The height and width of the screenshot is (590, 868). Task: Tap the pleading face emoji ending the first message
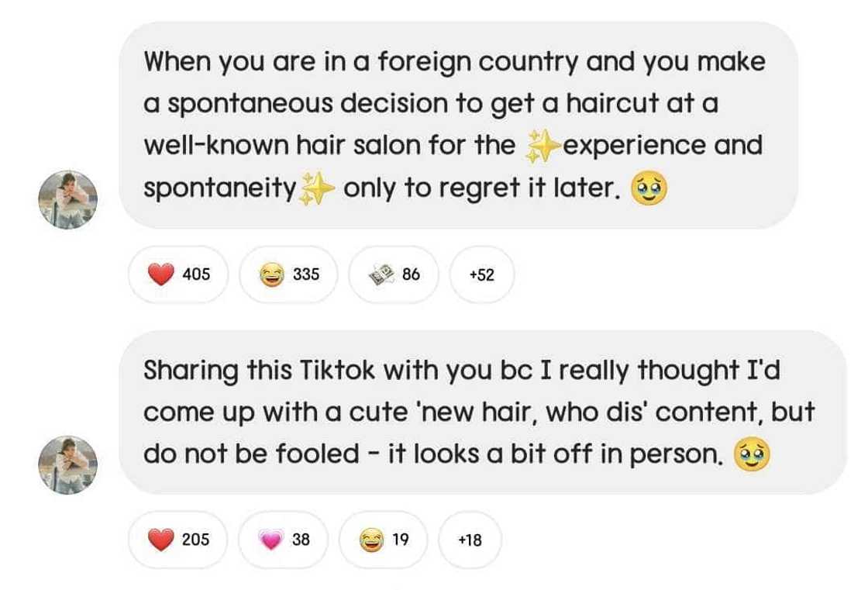tap(649, 187)
